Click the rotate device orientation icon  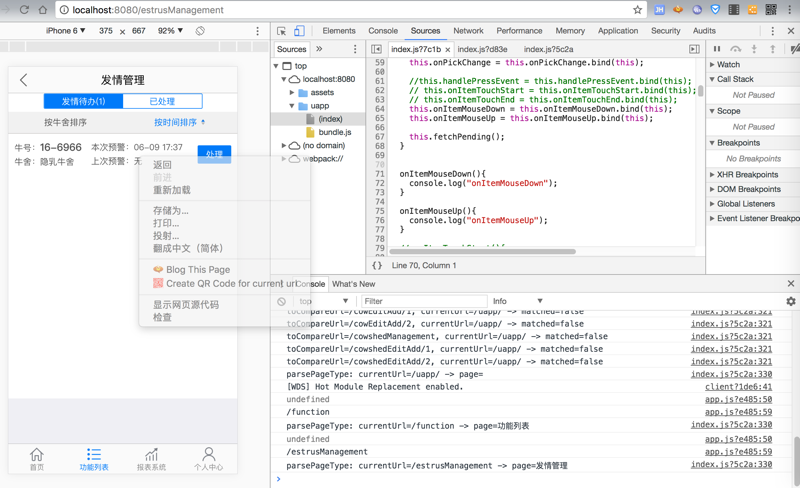pos(200,31)
